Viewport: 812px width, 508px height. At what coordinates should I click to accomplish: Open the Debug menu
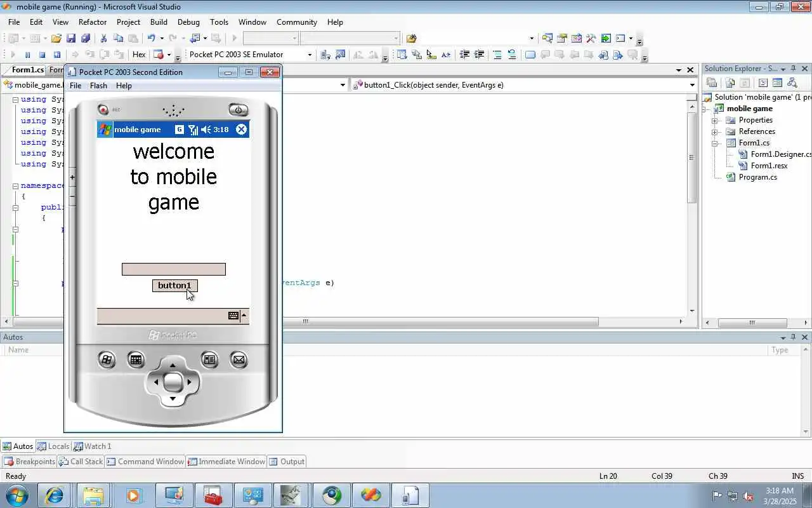coord(188,22)
